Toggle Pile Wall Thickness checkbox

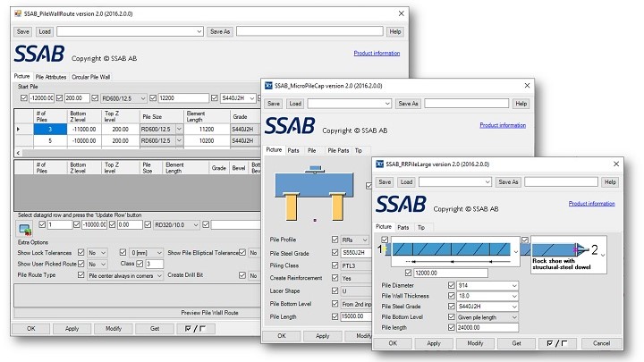[x=452, y=296]
